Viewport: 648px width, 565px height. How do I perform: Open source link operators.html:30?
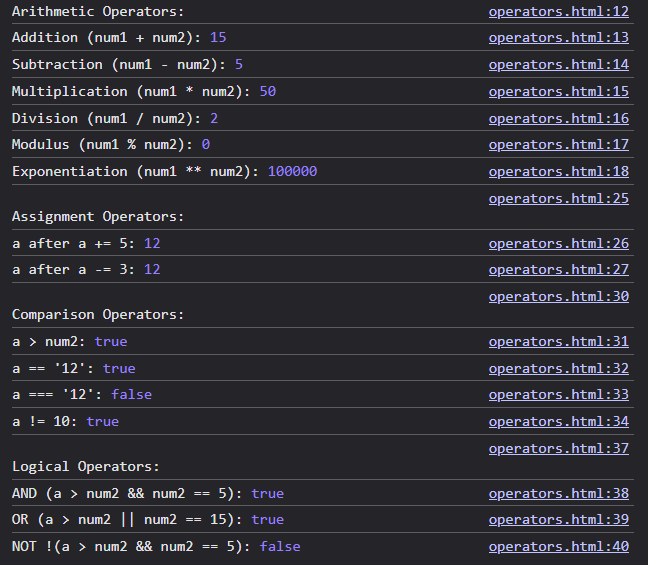click(559, 296)
